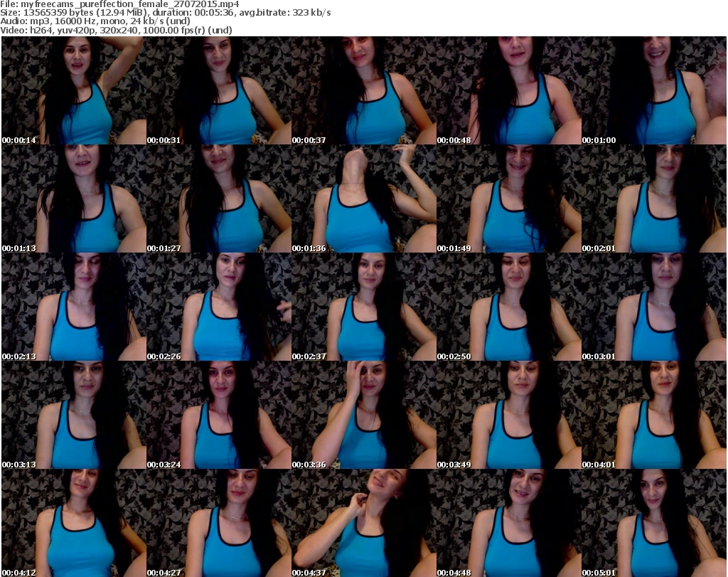
Task: Select the thumbnail frame stamped 00:01:36
Action: click(x=363, y=198)
